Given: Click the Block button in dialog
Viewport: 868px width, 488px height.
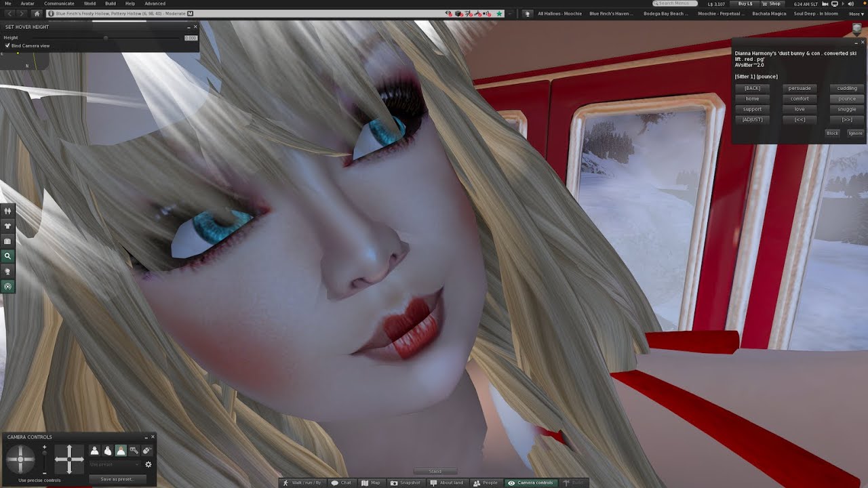Looking at the screenshot, I should (832, 133).
